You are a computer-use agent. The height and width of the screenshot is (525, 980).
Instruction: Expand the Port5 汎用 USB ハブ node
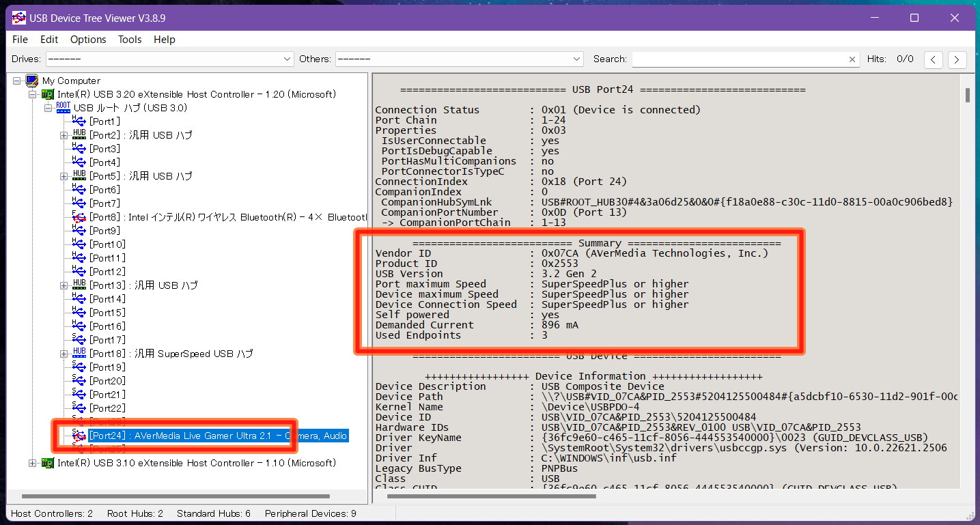pyautogui.click(x=64, y=176)
